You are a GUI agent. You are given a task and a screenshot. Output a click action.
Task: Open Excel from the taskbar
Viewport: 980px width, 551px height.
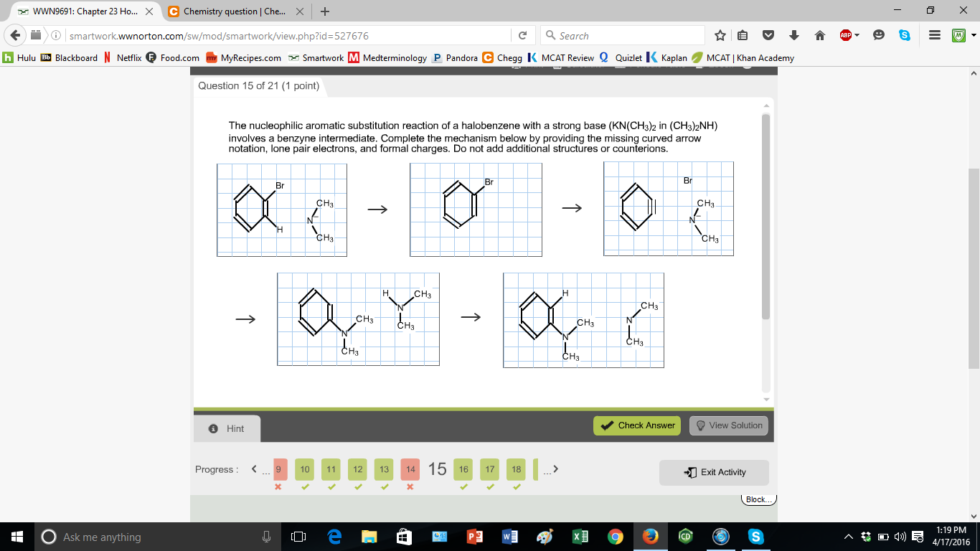[x=580, y=536]
